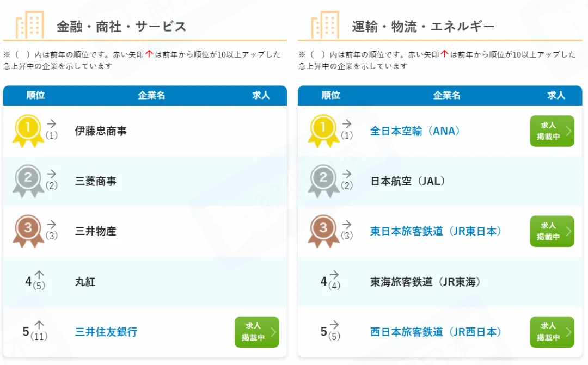The height and width of the screenshot is (365, 588).
Task: Click the building icon beside 金融・商社・サービス
Action: click(29, 24)
